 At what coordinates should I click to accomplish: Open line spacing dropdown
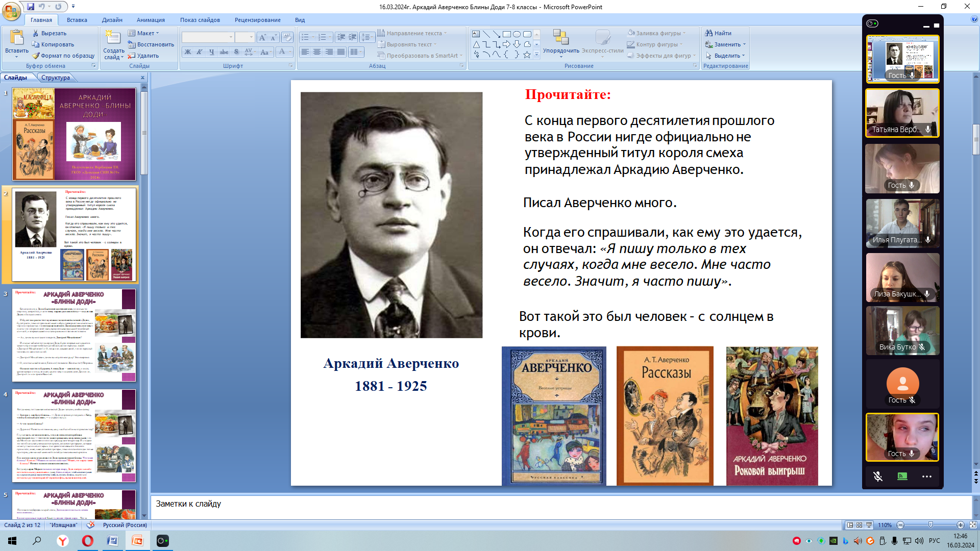coord(367,37)
